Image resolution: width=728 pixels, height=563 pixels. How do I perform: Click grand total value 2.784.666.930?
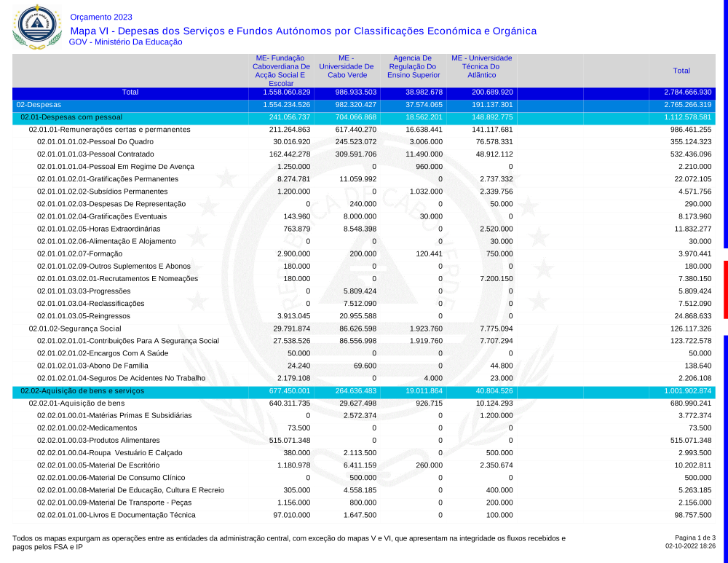point(687,92)
